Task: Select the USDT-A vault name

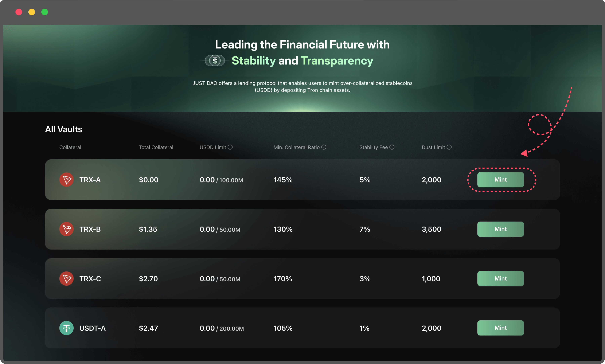Action: [93, 328]
